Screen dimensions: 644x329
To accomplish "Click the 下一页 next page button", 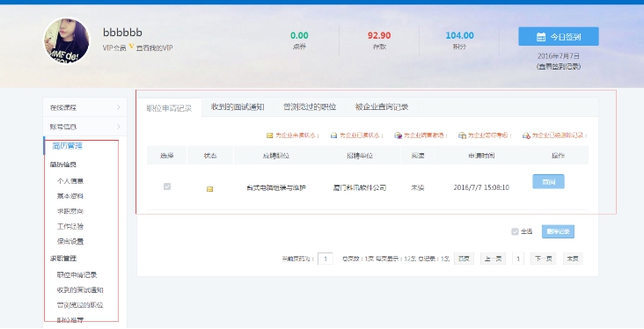I will 544,259.
